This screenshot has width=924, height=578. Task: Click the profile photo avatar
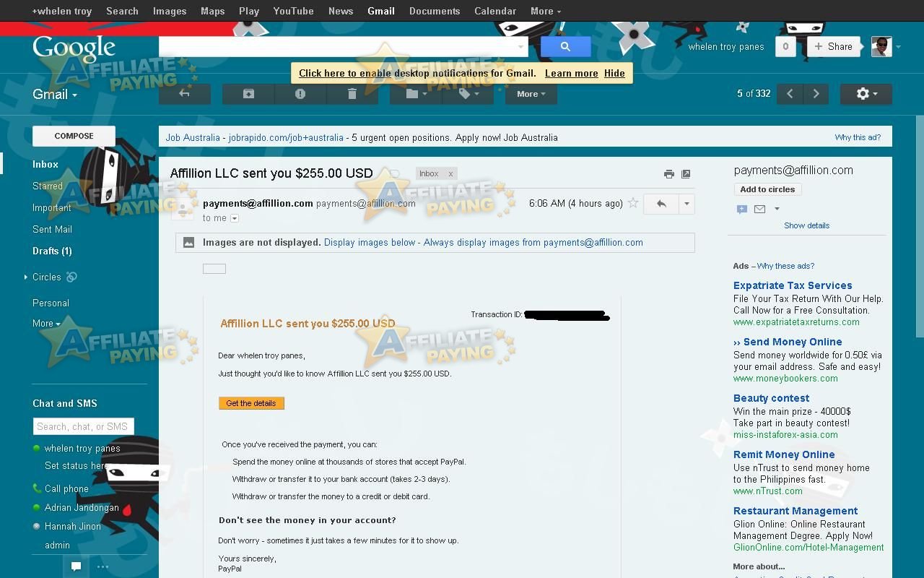(x=881, y=46)
